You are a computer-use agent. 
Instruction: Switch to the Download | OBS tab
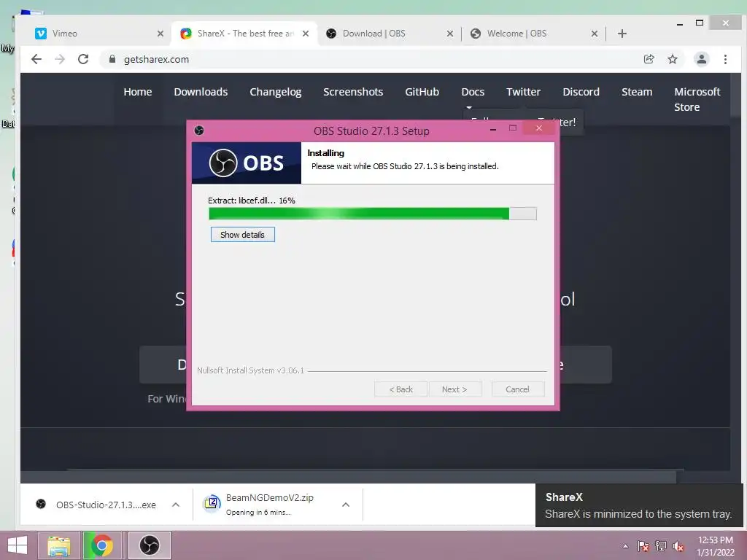388,34
